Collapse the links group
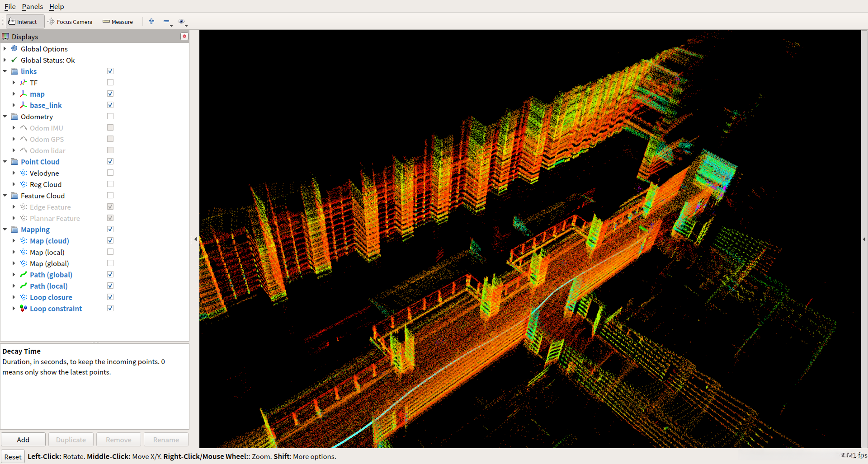The width and height of the screenshot is (868, 464). [x=5, y=71]
